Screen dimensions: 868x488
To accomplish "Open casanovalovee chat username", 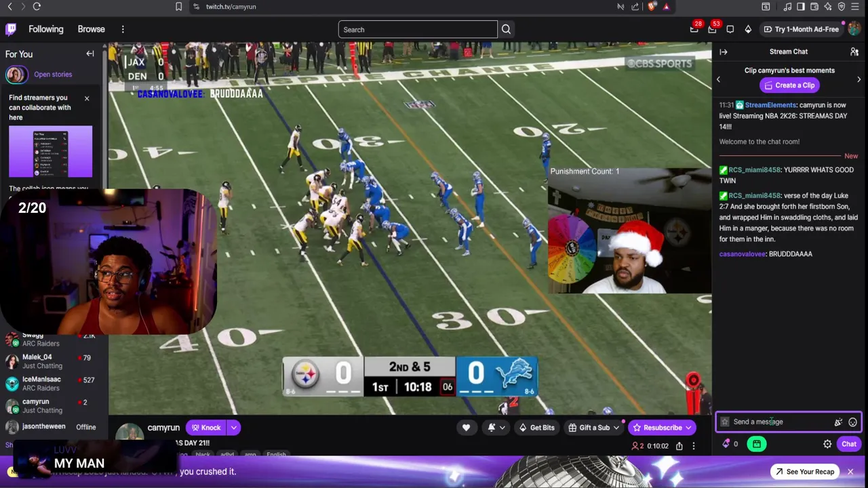I will pos(743,253).
